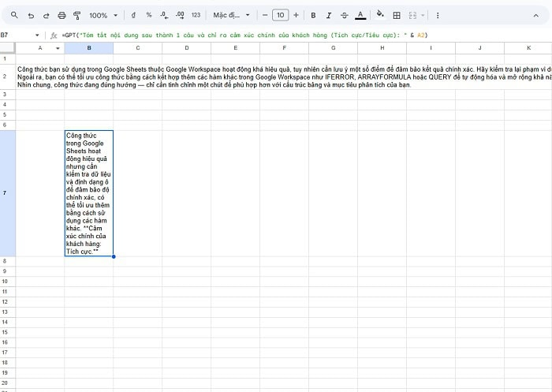This screenshot has width=552, height=392.
Task: Toggle italic formatting
Action: click(328, 15)
